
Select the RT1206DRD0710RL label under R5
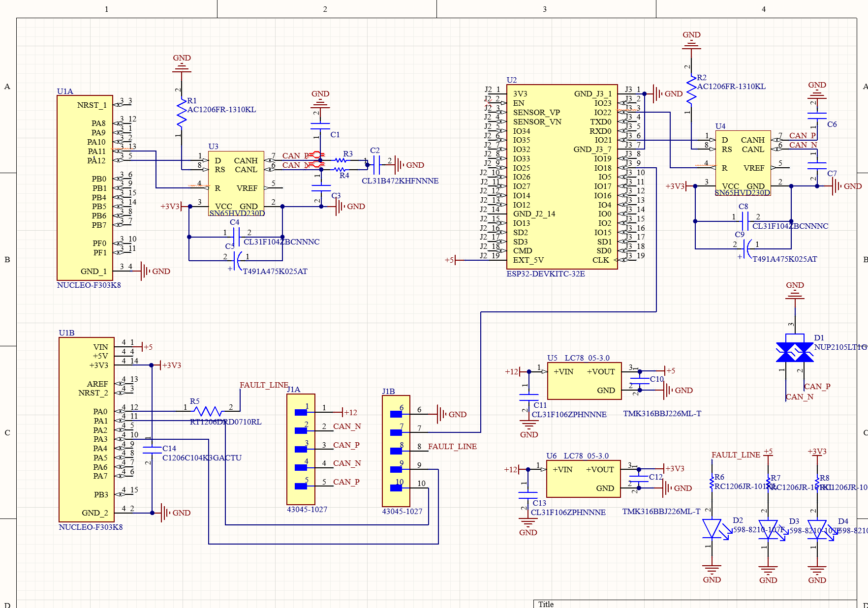click(225, 422)
